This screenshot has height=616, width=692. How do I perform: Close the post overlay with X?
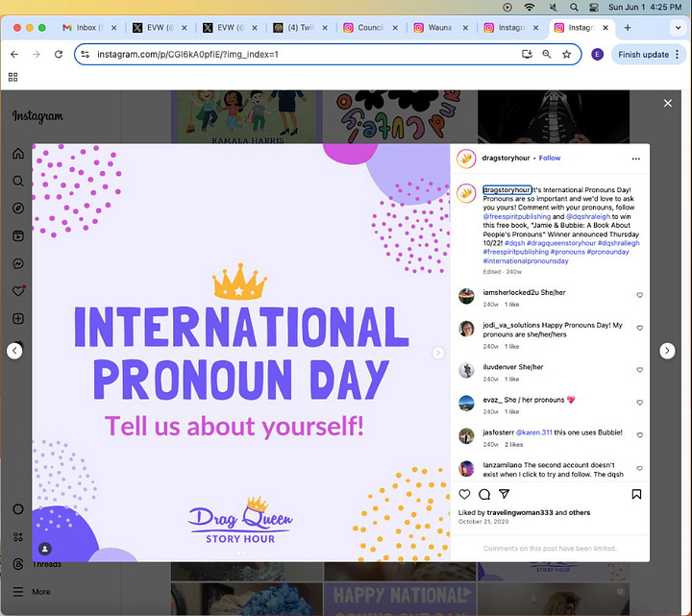(x=668, y=103)
